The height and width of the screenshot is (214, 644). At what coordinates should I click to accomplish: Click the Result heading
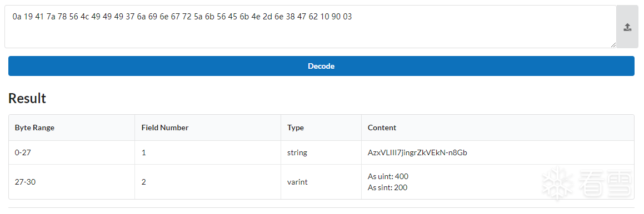[27, 98]
